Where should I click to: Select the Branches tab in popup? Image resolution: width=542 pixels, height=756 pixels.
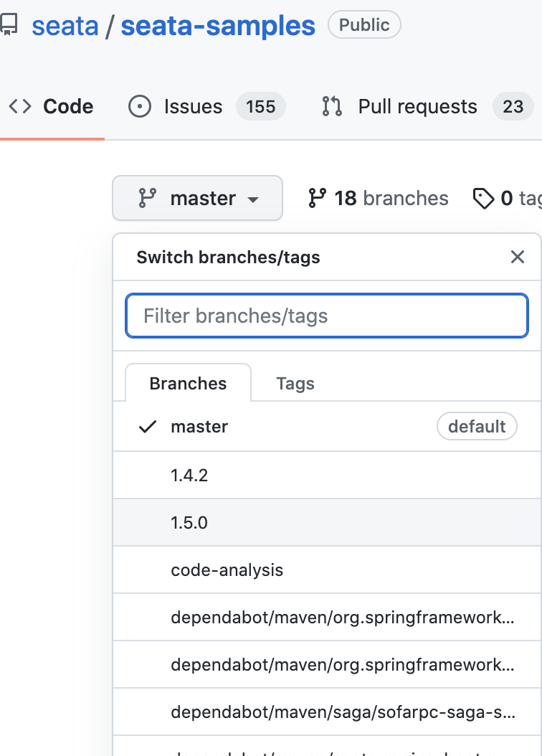click(188, 383)
